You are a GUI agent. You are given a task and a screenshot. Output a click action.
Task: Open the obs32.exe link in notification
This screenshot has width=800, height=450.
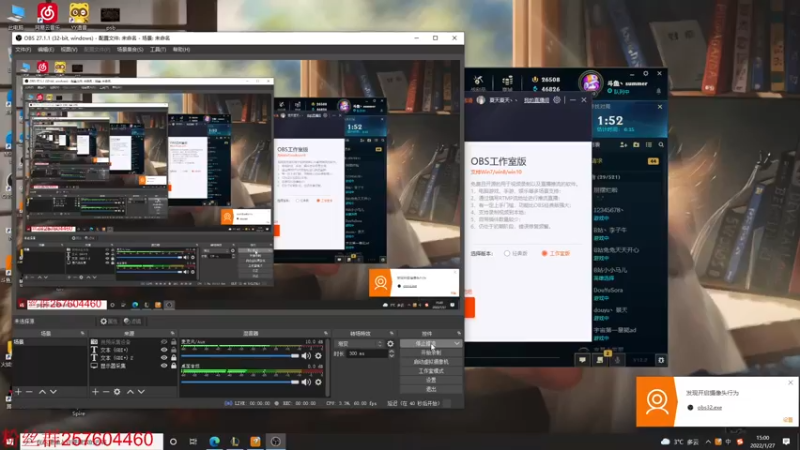pos(710,408)
